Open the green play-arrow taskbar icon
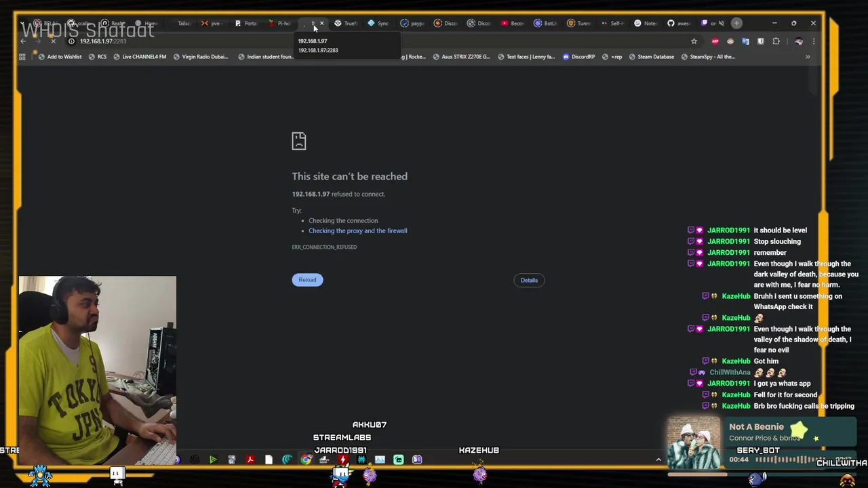 point(213,460)
